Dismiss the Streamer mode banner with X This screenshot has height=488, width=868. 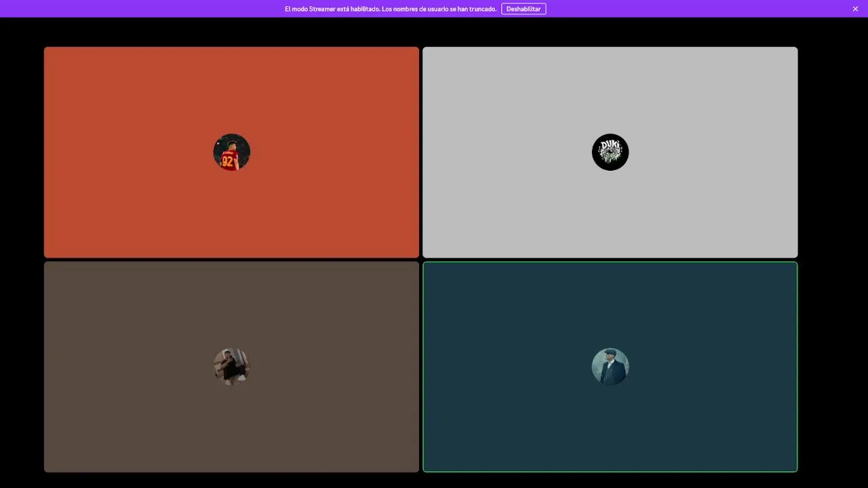pos(855,9)
